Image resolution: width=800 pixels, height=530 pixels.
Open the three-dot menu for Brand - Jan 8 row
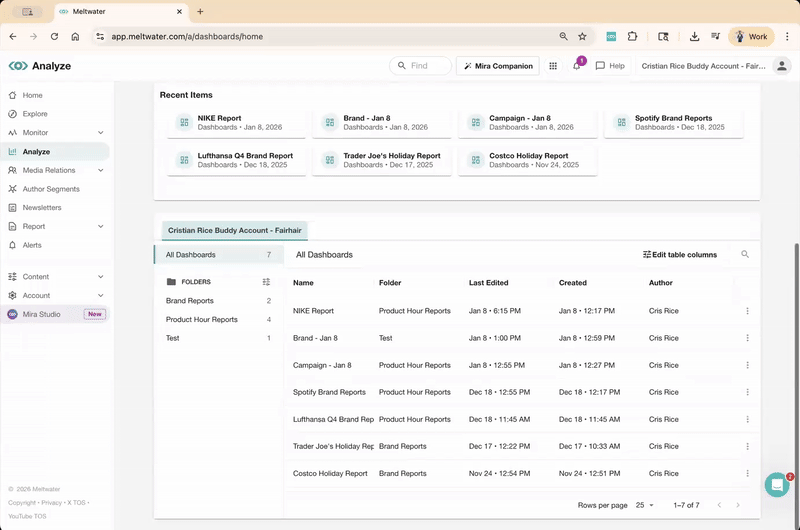[x=747, y=338]
